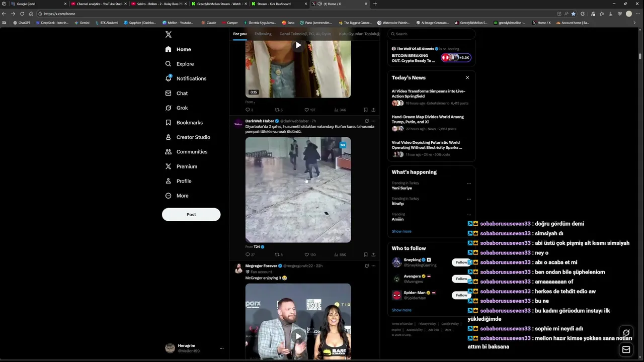Image resolution: width=644 pixels, height=362 pixels.
Task: Open floating messages envelope button
Action: click(x=626, y=350)
